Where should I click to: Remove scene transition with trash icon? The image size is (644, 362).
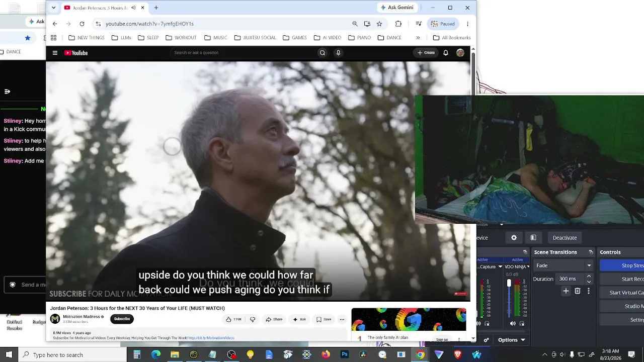click(578, 291)
